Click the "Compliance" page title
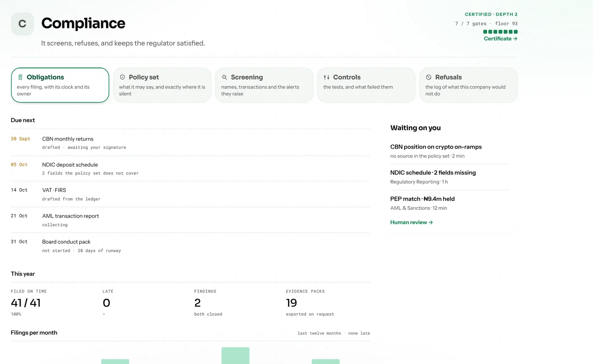Screen dimensions: 593x364 pyautogui.click(x=83, y=23)
